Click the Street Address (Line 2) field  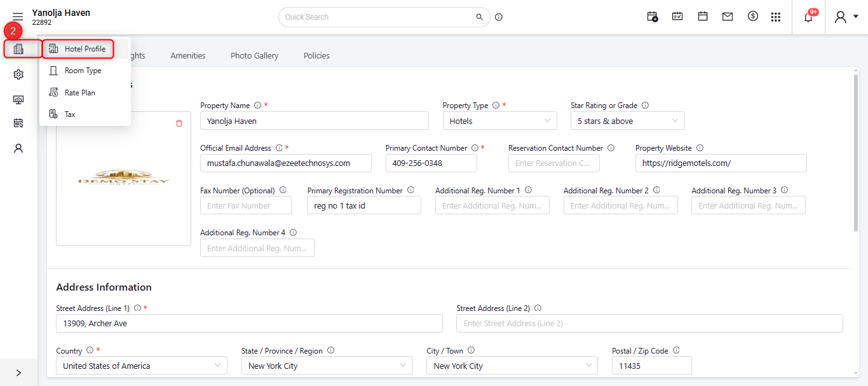pyautogui.click(x=649, y=323)
